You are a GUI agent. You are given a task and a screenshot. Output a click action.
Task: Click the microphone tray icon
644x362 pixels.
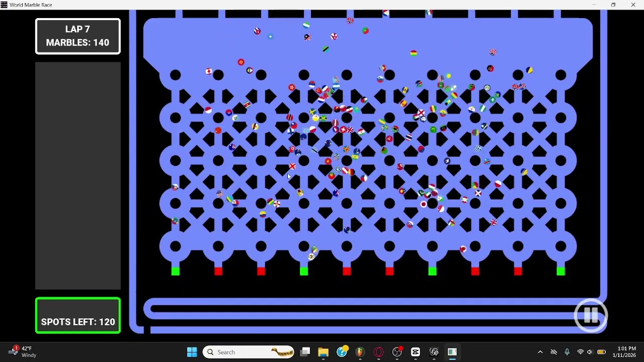tap(567, 352)
